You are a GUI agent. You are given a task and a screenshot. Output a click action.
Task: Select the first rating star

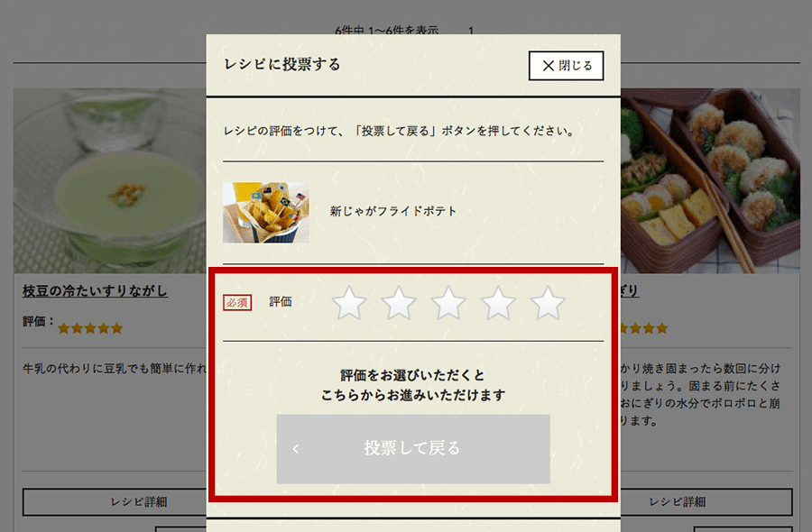(x=349, y=303)
